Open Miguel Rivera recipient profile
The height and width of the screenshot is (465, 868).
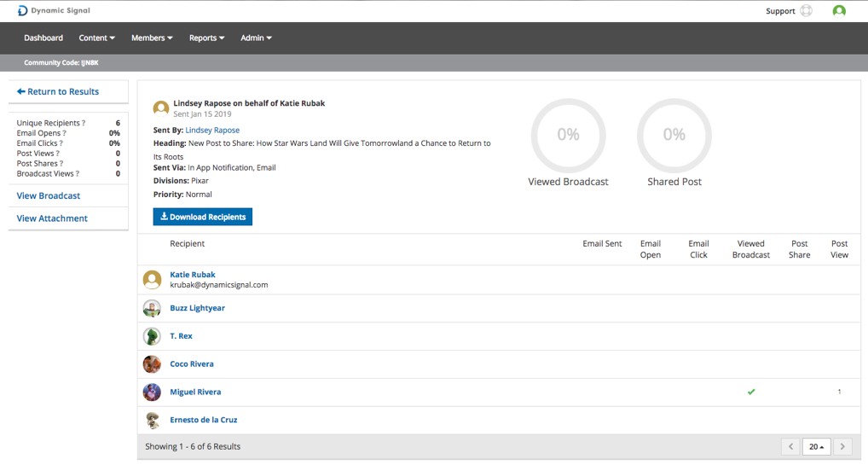(195, 392)
